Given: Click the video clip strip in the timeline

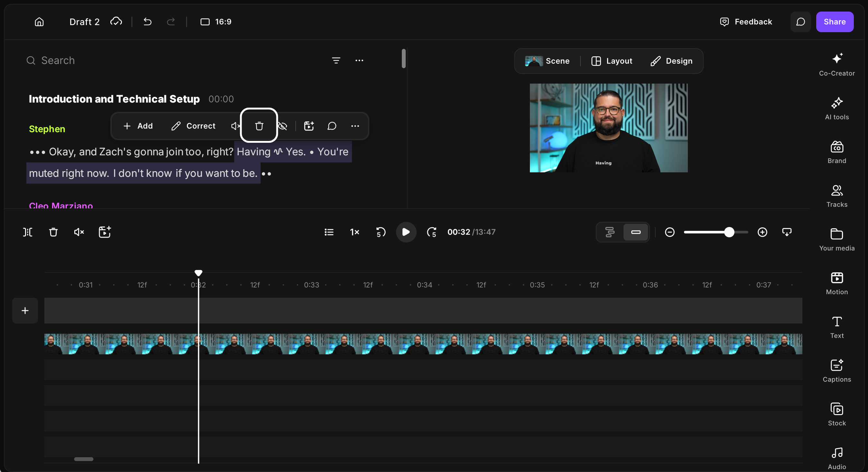Looking at the screenshot, I should [423, 344].
